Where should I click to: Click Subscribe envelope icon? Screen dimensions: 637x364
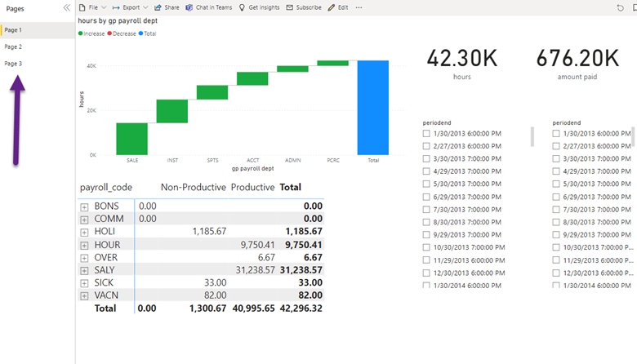pyautogui.click(x=290, y=7)
